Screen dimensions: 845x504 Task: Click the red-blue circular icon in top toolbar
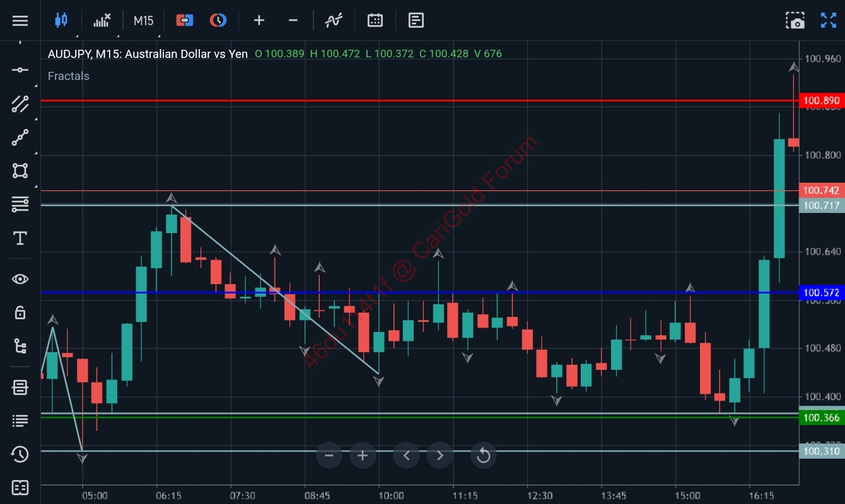(x=218, y=21)
